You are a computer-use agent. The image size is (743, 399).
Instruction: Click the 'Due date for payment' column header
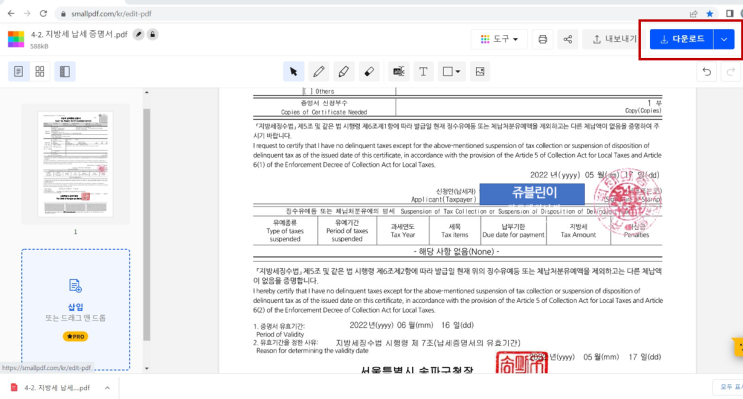click(513, 235)
